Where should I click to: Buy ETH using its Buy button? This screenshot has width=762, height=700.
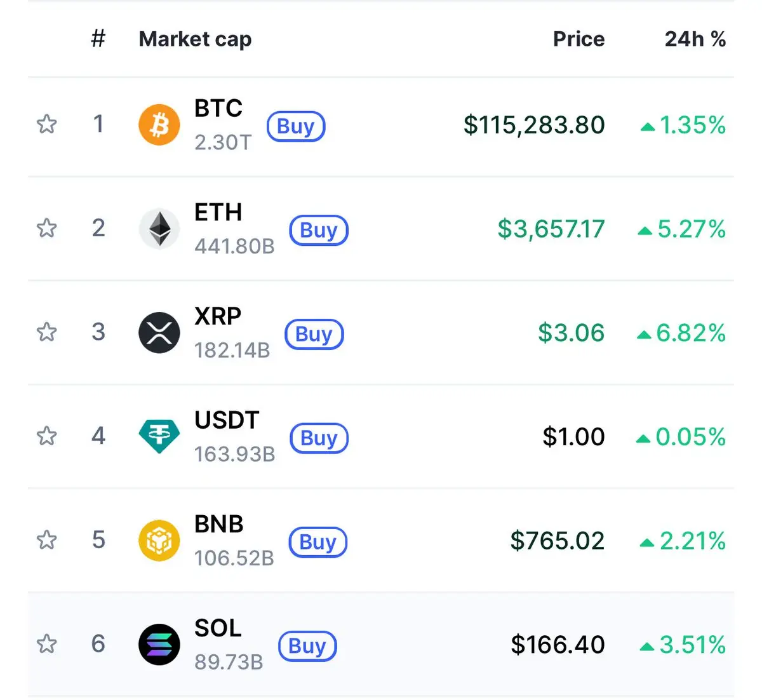tap(319, 231)
